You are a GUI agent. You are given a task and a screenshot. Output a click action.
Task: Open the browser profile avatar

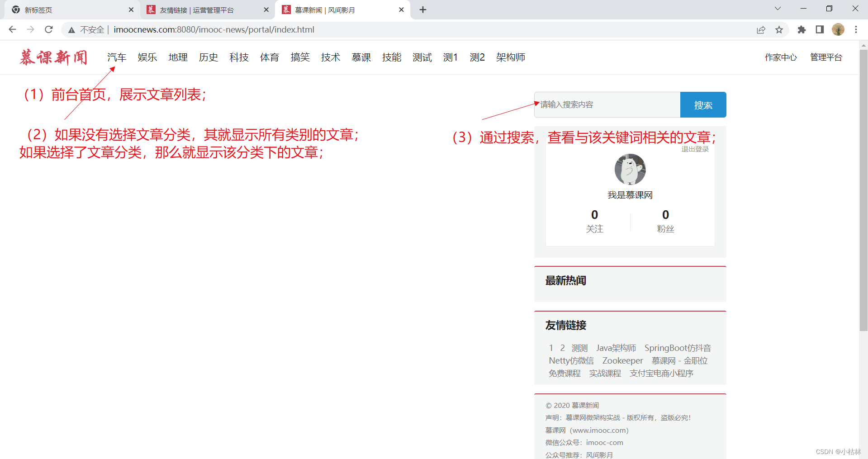click(838, 29)
